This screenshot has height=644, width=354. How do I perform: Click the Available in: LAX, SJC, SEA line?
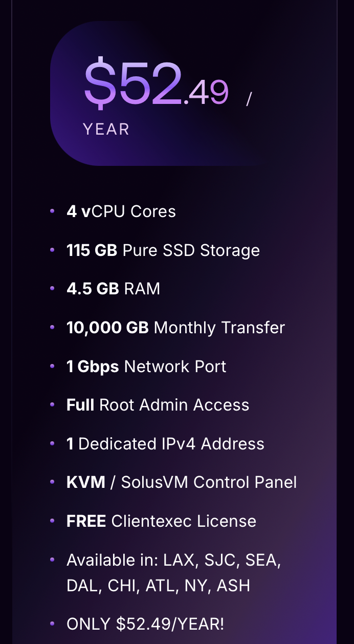[x=174, y=560]
